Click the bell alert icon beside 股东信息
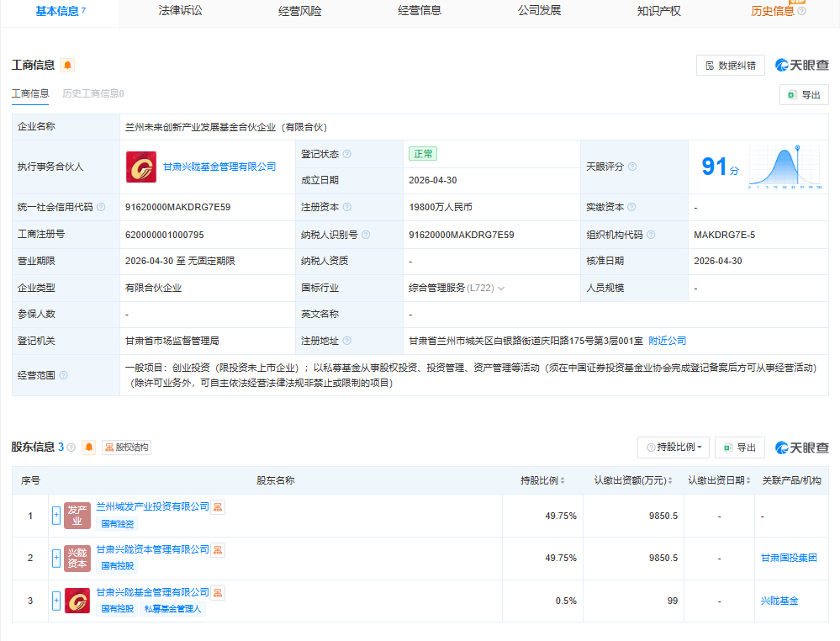This screenshot has height=641, width=840. click(x=89, y=447)
